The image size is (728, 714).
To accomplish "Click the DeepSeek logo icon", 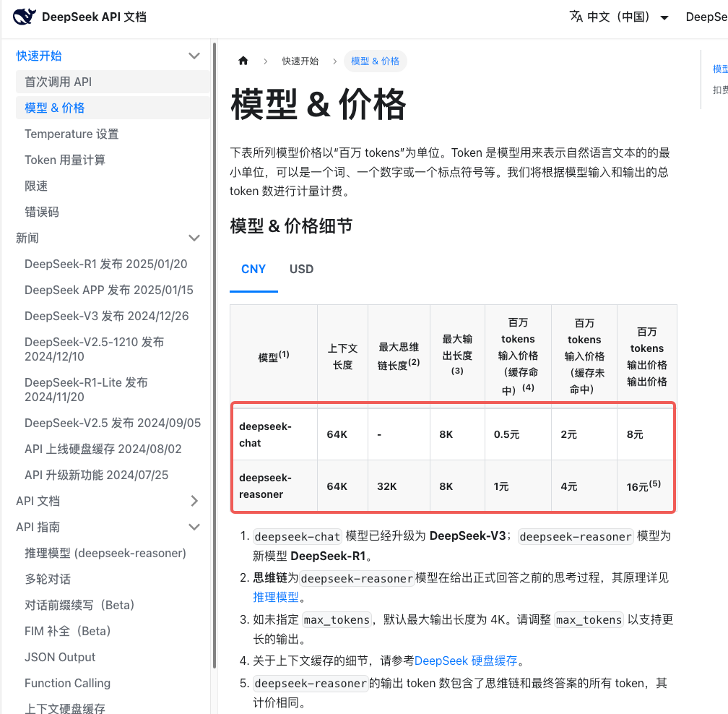I will [x=23, y=16].
